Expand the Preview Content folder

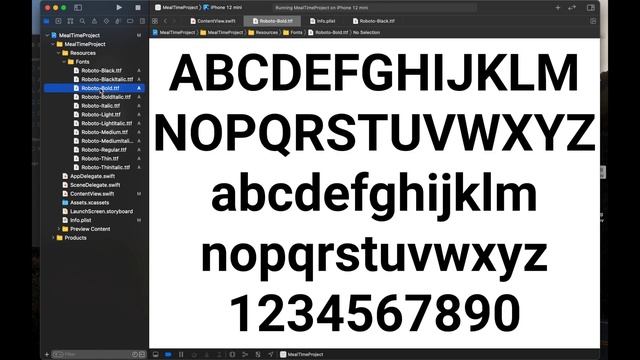(59, 229)
